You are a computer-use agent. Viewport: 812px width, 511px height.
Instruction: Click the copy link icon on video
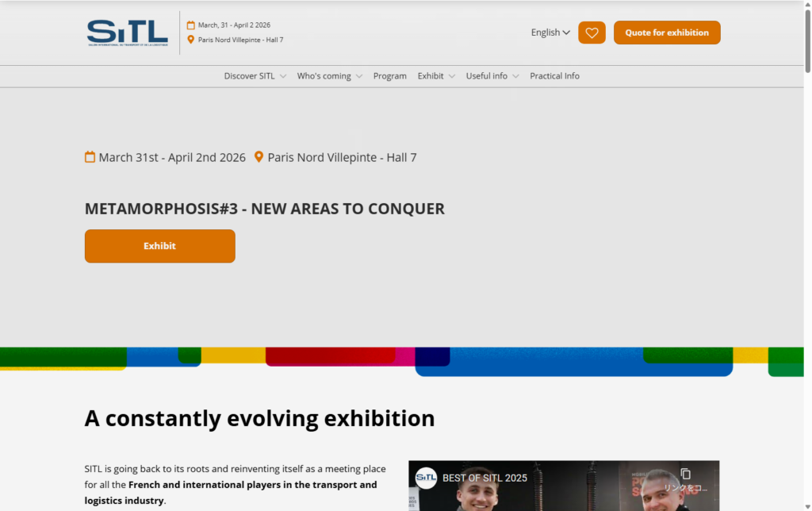pyautogui.click(x=685, y=474)
